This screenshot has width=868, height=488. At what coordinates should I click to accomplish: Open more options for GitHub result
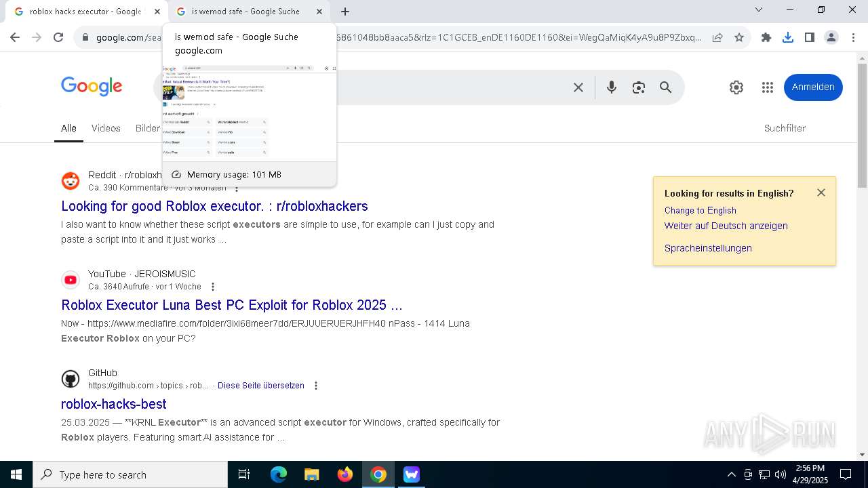click(x=315, y=386)
